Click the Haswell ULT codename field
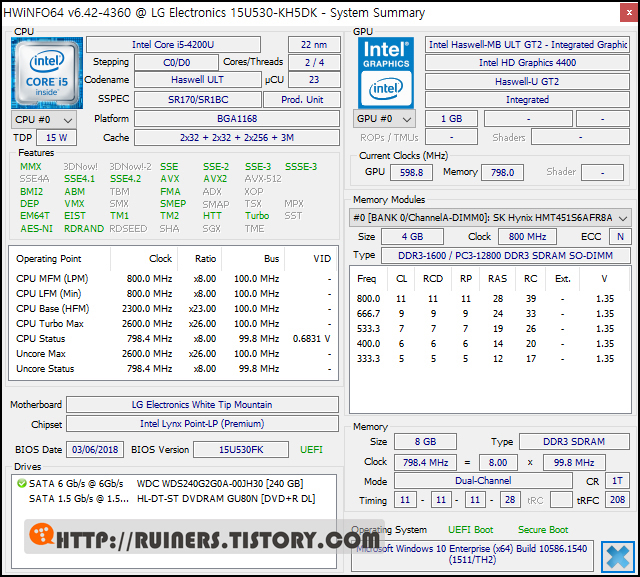 tap(198, 80)
